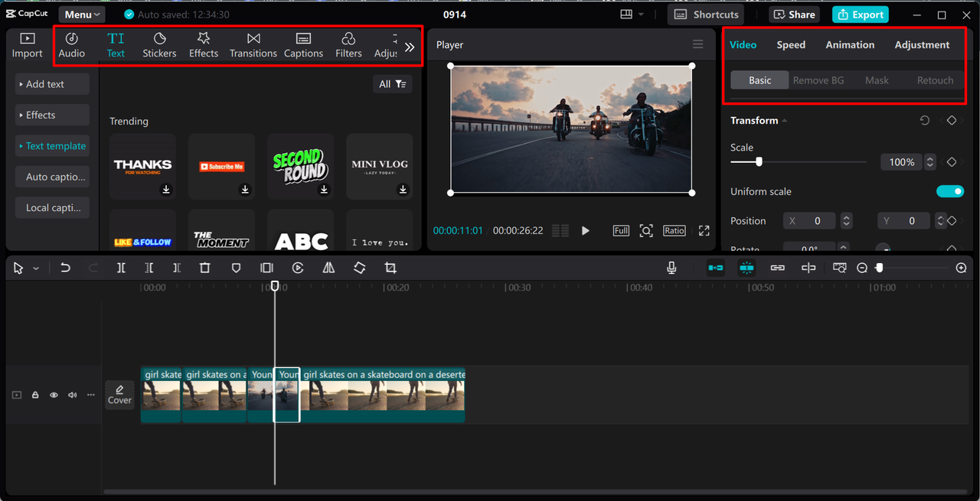The height and width of the screenshot is (501, 980).
Task: Reset the Transform settings
Action: point(925,121)
